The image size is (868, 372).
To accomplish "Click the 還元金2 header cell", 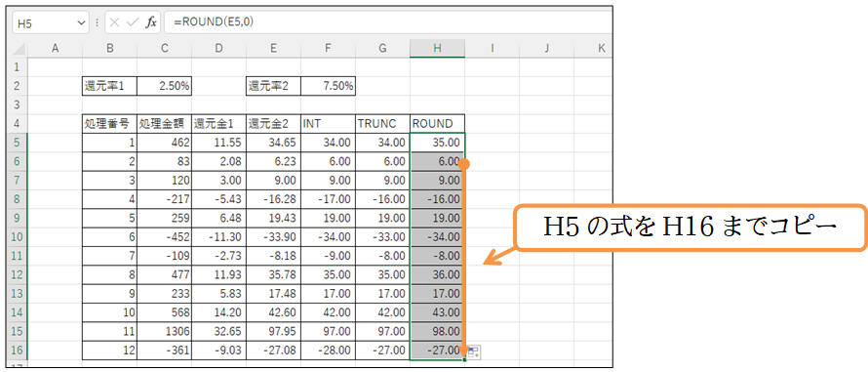I will tap(273, 124).
